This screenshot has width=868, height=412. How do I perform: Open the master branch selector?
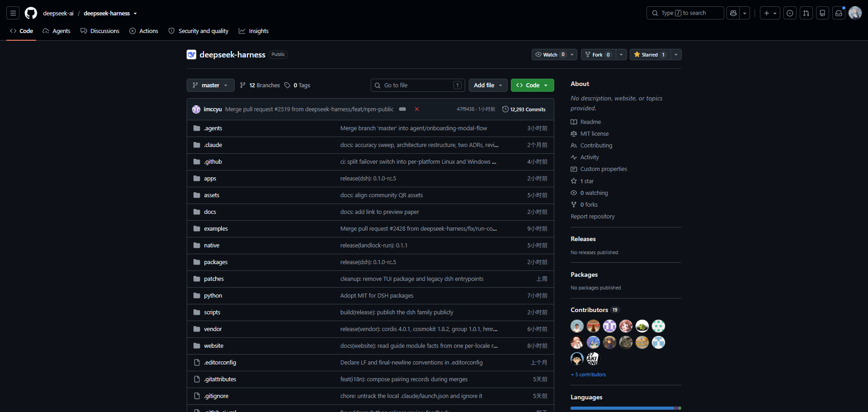pyautogui.click(x=211, y=85)
